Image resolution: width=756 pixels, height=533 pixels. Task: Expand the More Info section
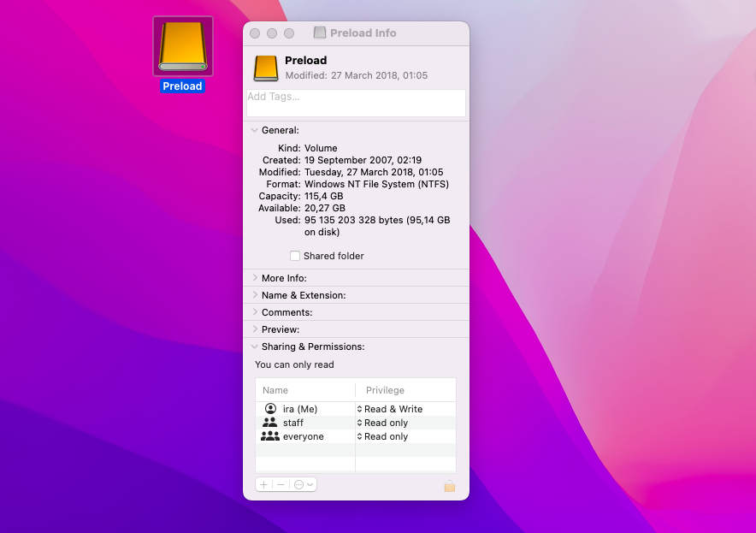[255, 278]
